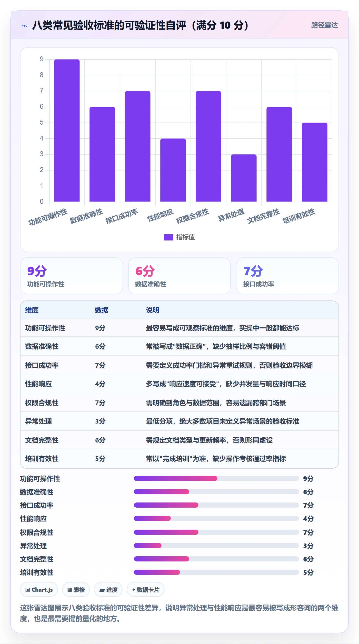
Task: Select the 6分 cell in 数据准确性 row
Action: point(100,346)
